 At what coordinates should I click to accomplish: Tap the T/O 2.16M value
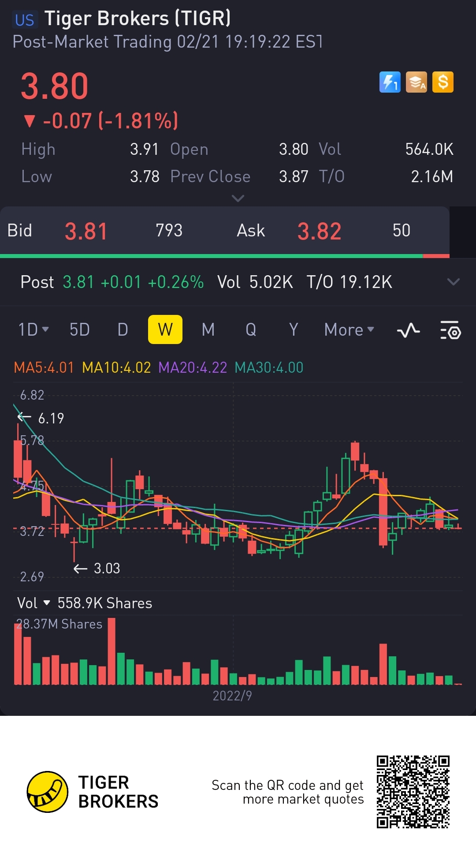coord(432,176)
